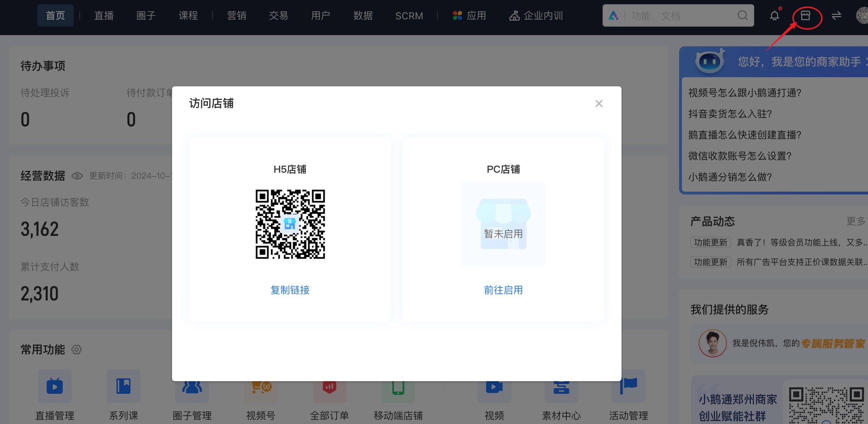Click service manager 倪伟凯 avatar
The height and width of the screenshot is (424, 868).
712,343
